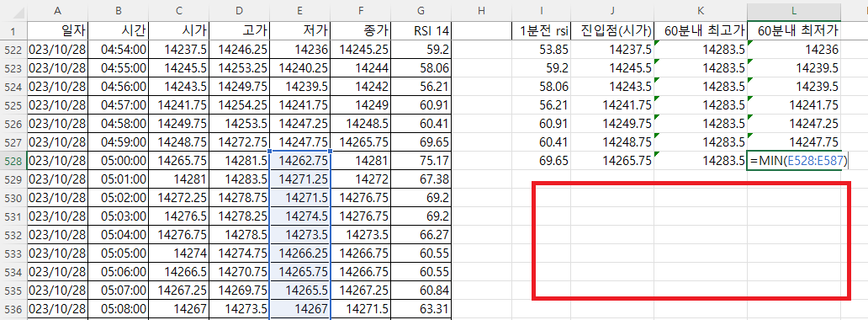Select row 1 header number
The width and height of the screenshot is (868, 320).
(x=13, y=30)
